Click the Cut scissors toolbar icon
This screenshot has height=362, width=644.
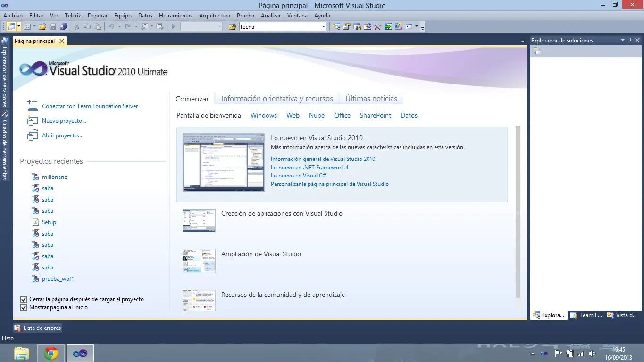(x=77, y=27)
